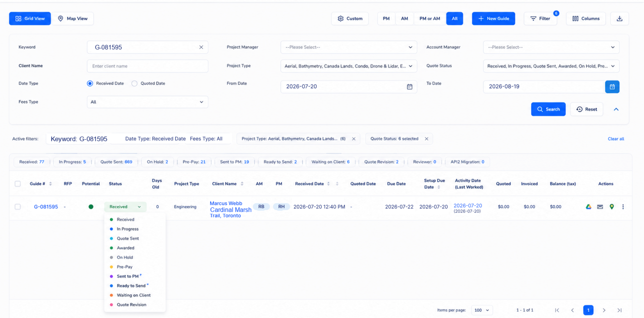This screenshot has height=318, width=644.
Task: Open the Columns chooser button
Action: tap(586, 18)
